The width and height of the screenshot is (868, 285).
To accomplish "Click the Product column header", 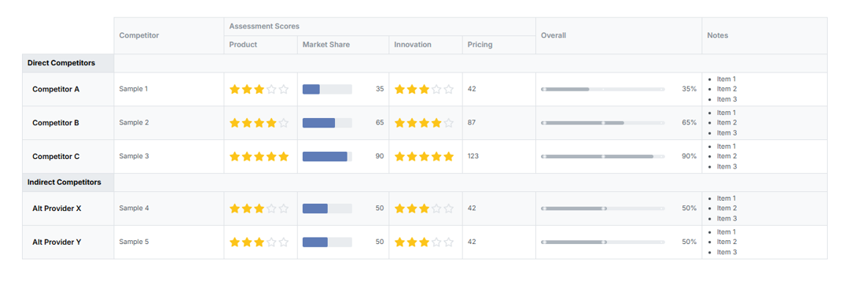I will coord(261,45).
